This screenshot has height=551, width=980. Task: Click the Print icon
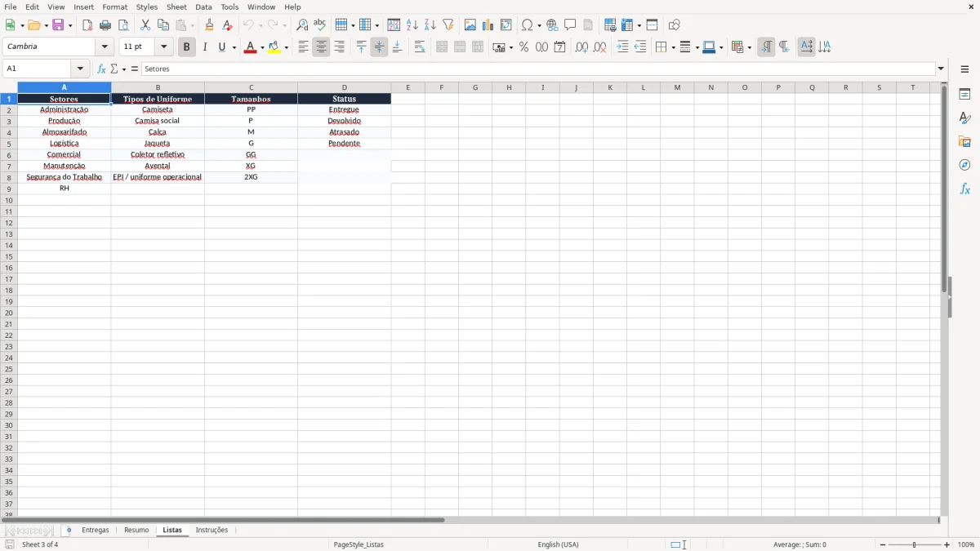click(105, 25)
